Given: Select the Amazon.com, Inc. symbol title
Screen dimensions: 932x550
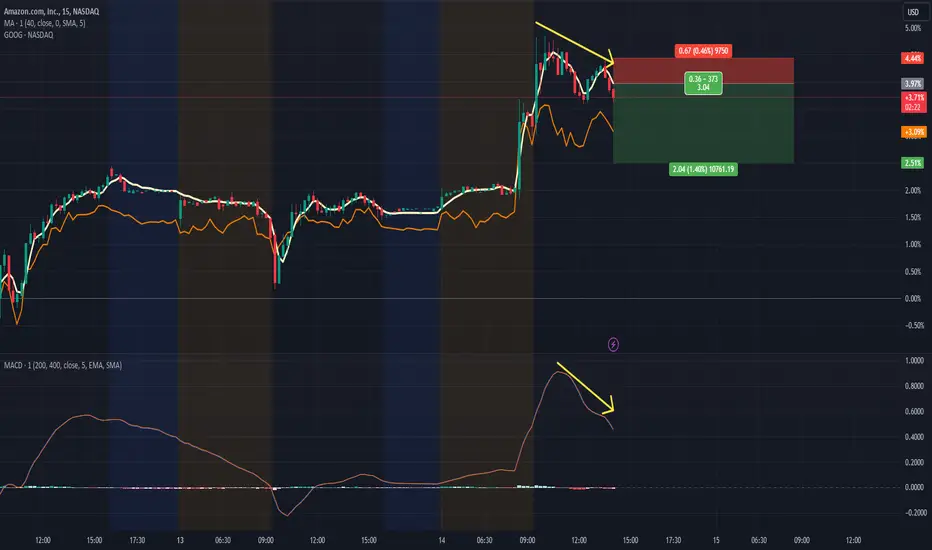Looking at the screenshot, I should tap(52, 11).
